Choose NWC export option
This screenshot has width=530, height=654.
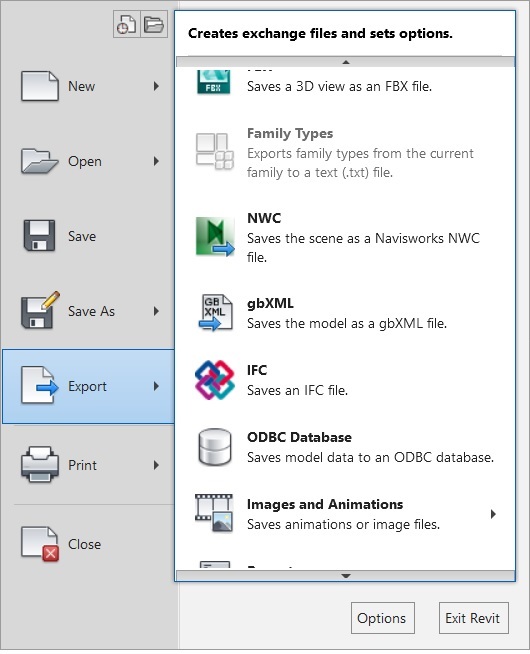coord(345,237)
